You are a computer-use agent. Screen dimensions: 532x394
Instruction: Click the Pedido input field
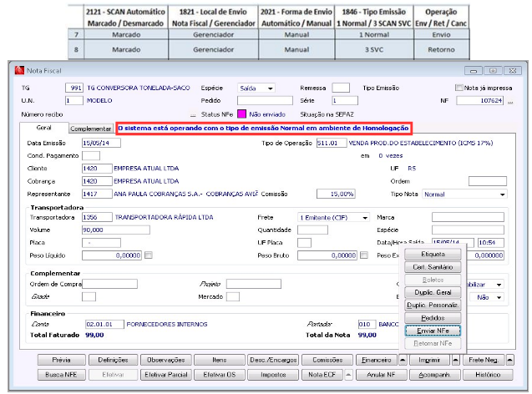coord(265,100)
